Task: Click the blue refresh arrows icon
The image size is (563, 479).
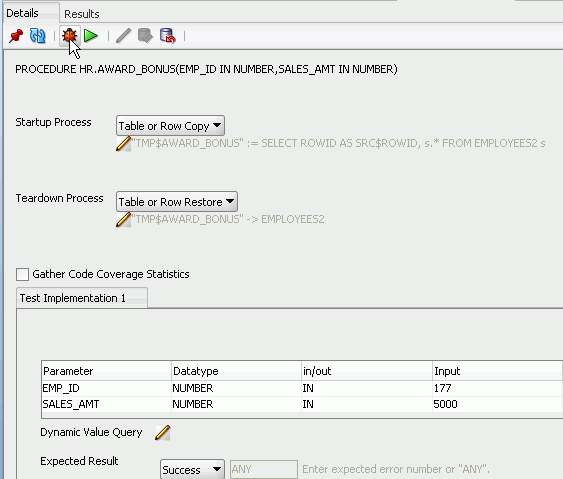Action: click(38, 36)
